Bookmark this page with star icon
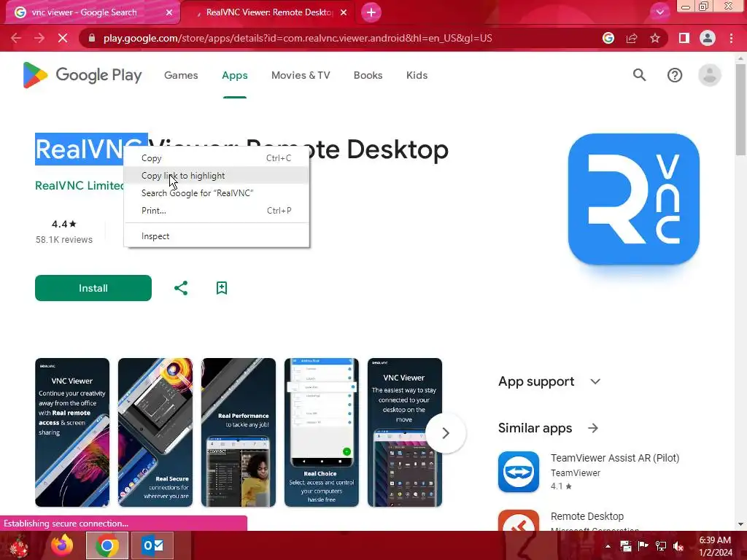Image resolution: width=747 pixels, height=560 pixels. click(x=655, y=38)
